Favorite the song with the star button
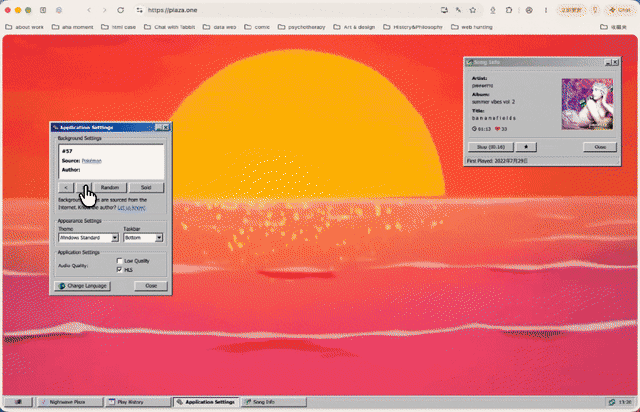Screen dimensions: 640x412 click(x=526, y=147)
